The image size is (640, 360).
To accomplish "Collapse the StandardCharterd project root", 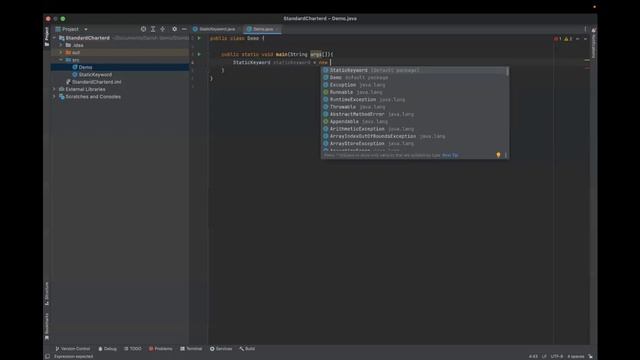I will point(54,38).
